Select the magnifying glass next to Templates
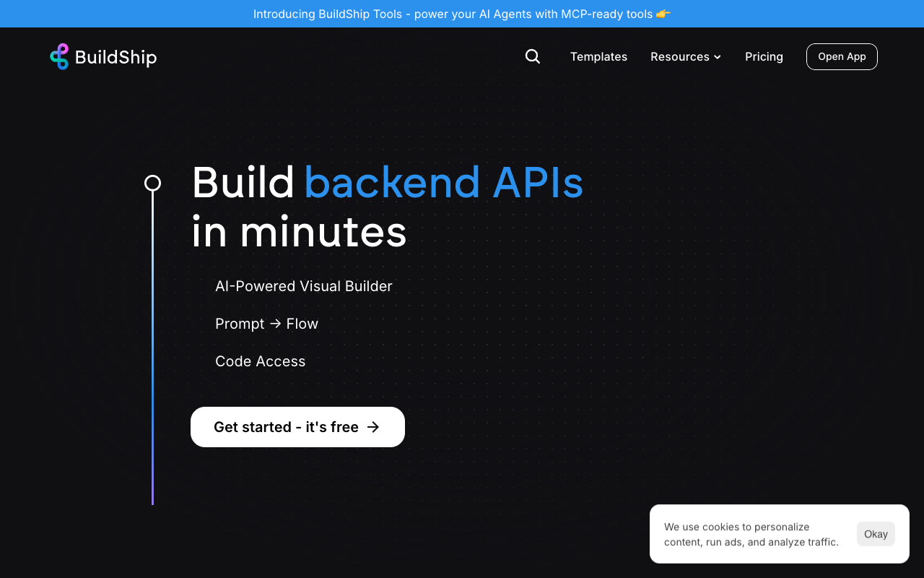This screenshot has width=924, height=578. 533,56
